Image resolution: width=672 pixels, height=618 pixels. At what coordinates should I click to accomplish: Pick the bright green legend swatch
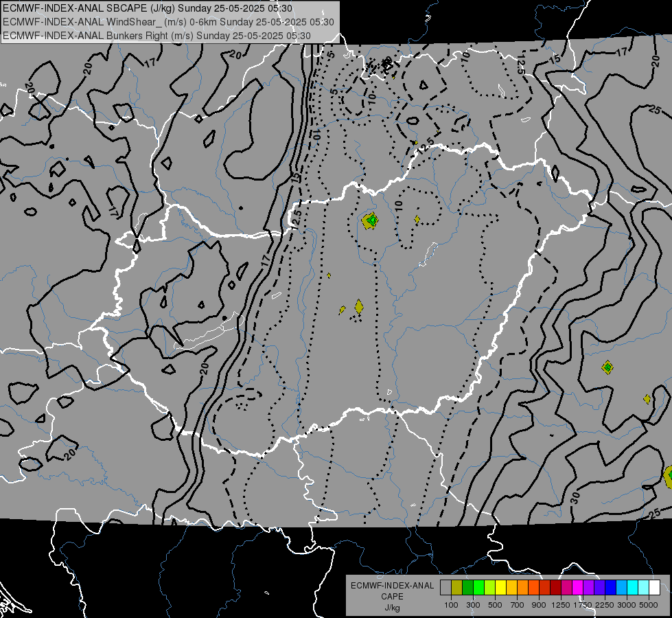478,587
